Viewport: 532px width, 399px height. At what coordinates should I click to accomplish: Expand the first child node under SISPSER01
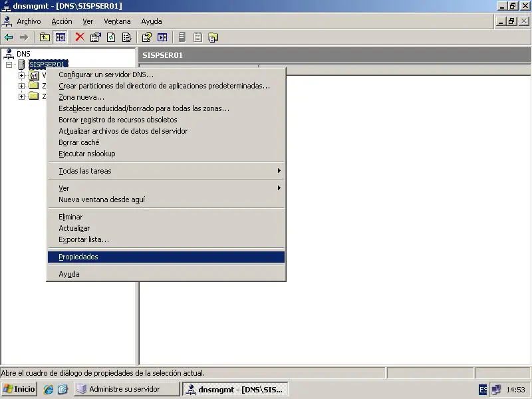coord(21,75)
